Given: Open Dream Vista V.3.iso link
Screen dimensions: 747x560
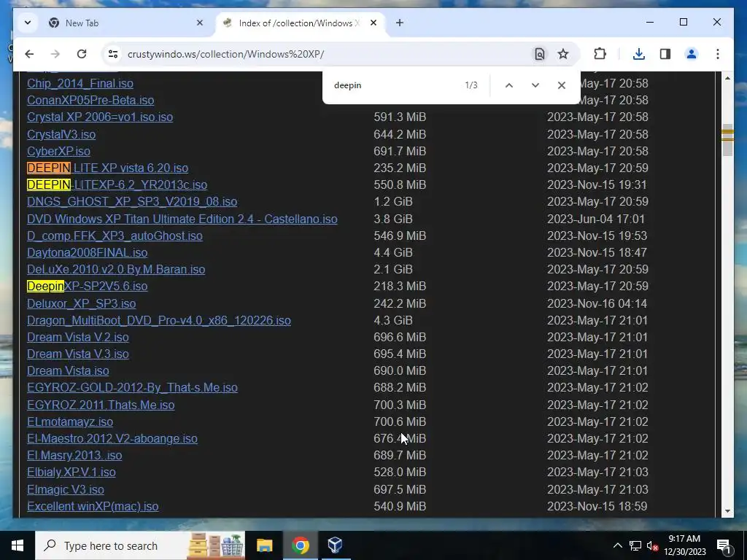Looking at the screenshot, I should click(x=78, y=354).
